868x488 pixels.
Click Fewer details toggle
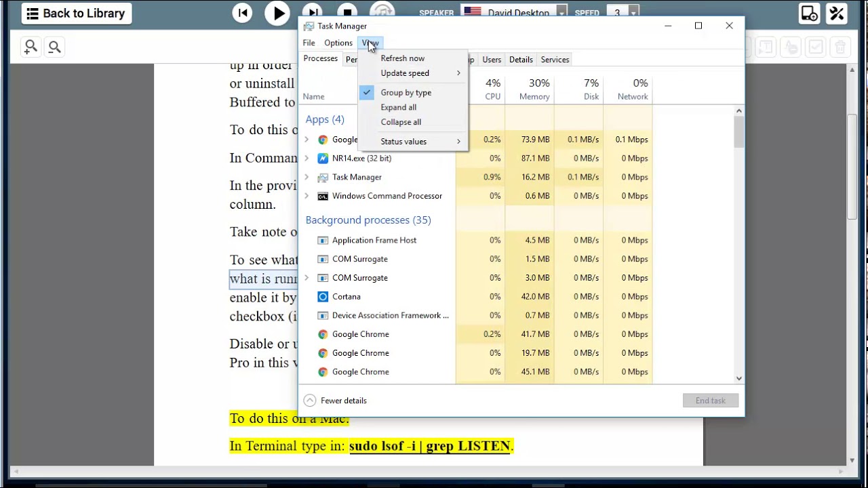tap(336, 401)
